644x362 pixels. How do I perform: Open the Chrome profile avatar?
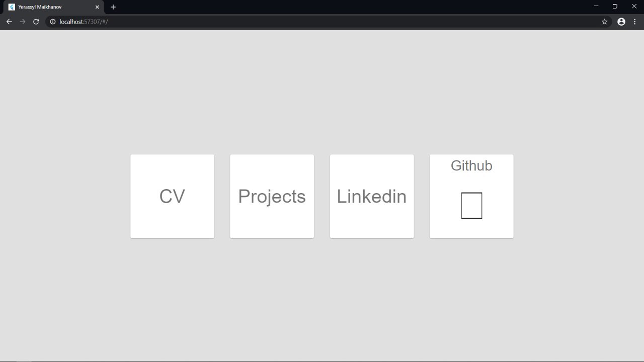[x=621, y=22]
